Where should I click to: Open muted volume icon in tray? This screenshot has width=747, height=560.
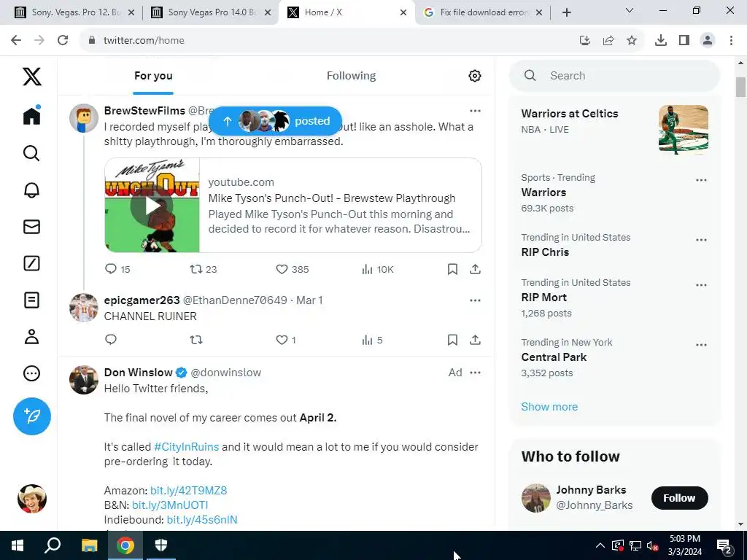[x=653, y=545]
